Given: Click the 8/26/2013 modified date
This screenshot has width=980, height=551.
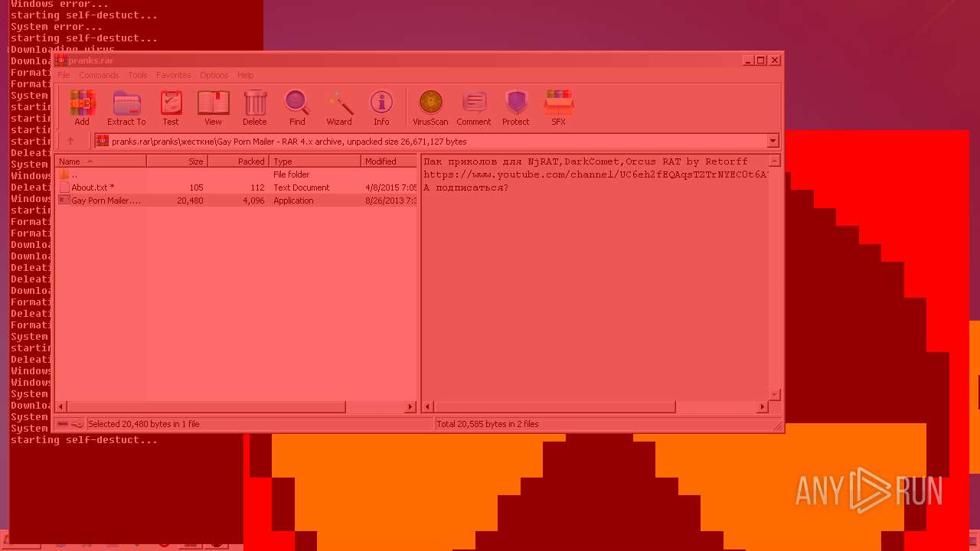Looking at the screenshot, I should coord(391,201).
